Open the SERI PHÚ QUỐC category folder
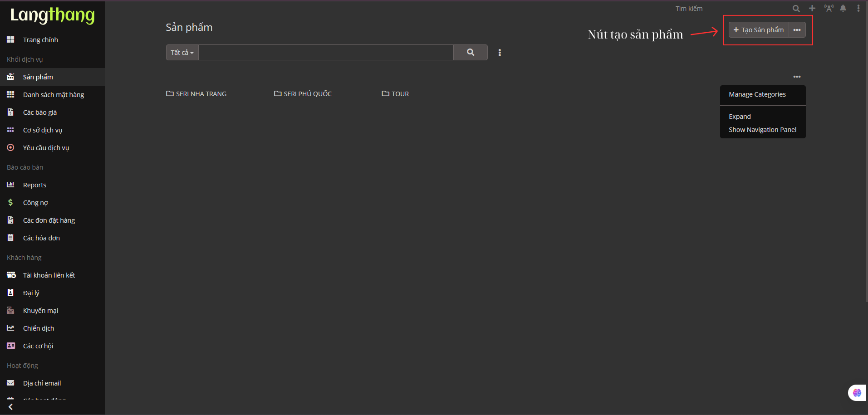 (x=303, y=94)
